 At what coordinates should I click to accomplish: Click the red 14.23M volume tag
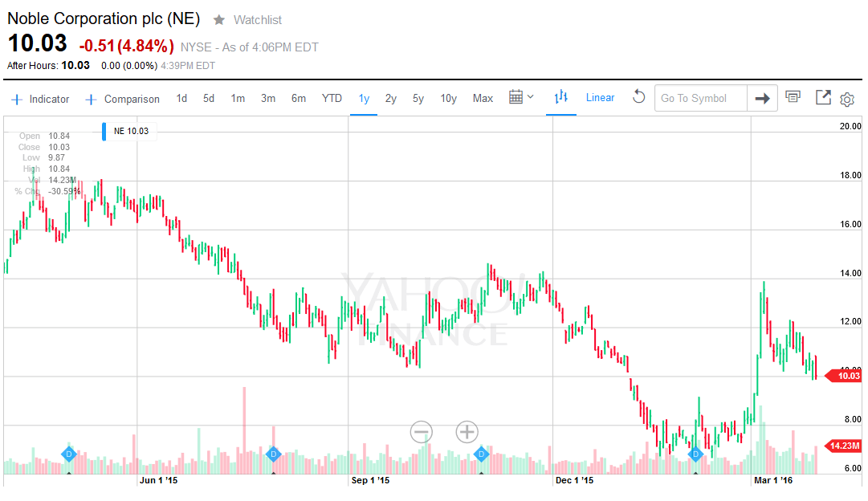(844, 446)
